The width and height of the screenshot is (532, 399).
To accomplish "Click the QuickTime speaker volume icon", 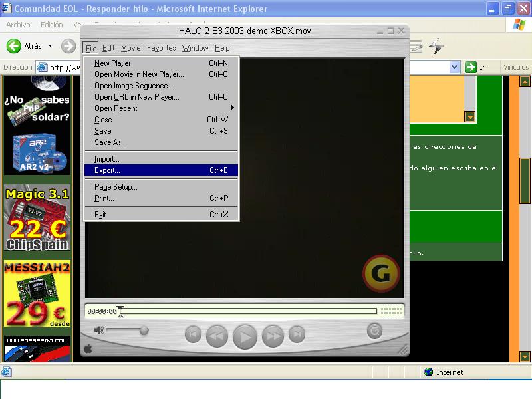I will 98,330.
